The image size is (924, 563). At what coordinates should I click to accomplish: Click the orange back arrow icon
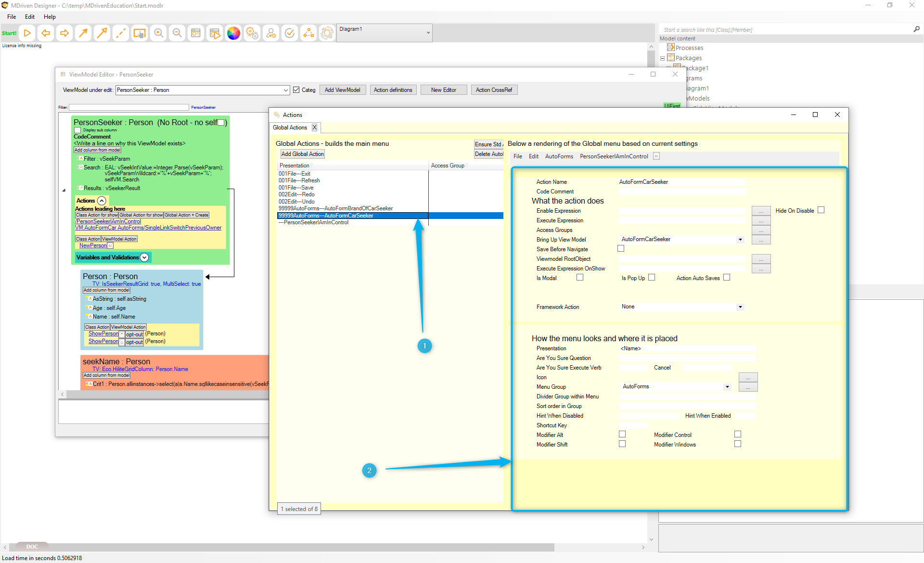point(46,33)
